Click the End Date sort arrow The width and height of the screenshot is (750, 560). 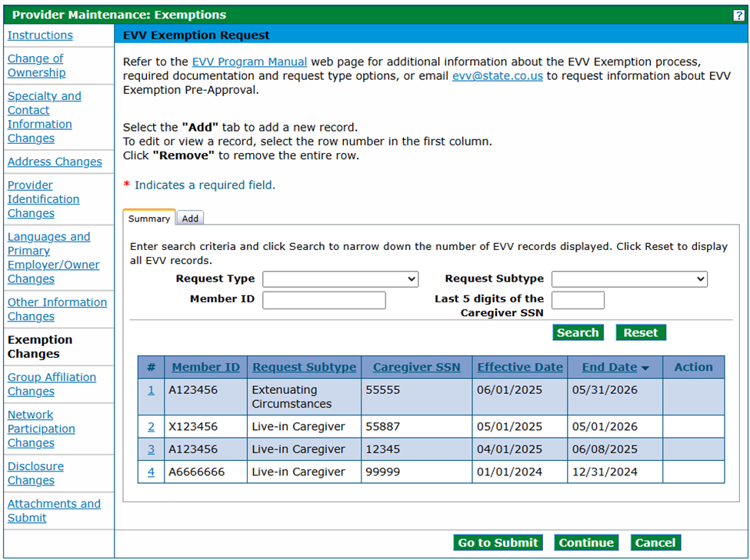point(645,368)
